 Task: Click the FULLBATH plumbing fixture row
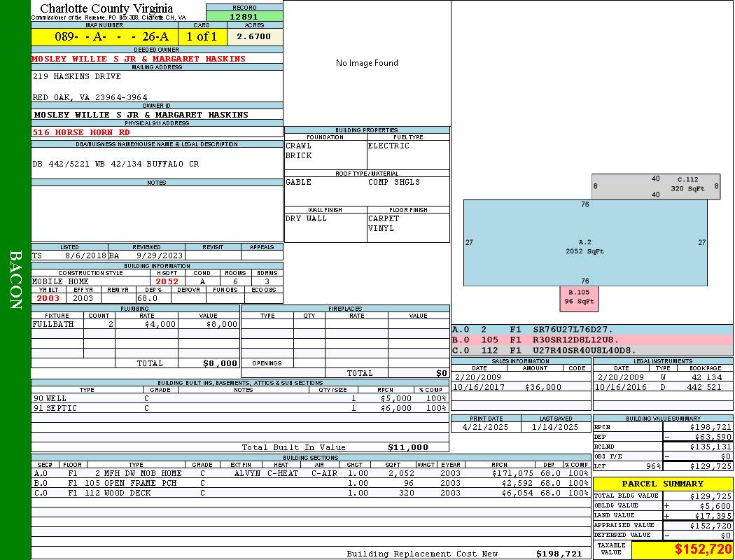click(136, 324)
